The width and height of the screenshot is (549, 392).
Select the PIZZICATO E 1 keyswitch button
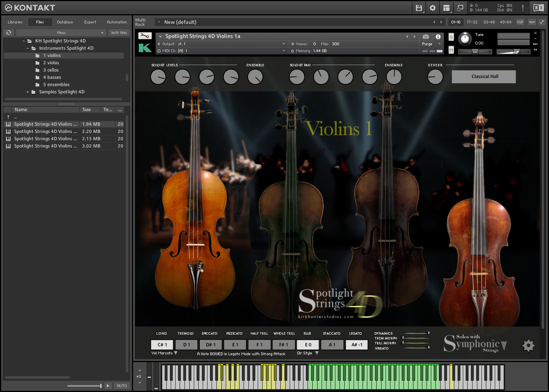(235, 345)
